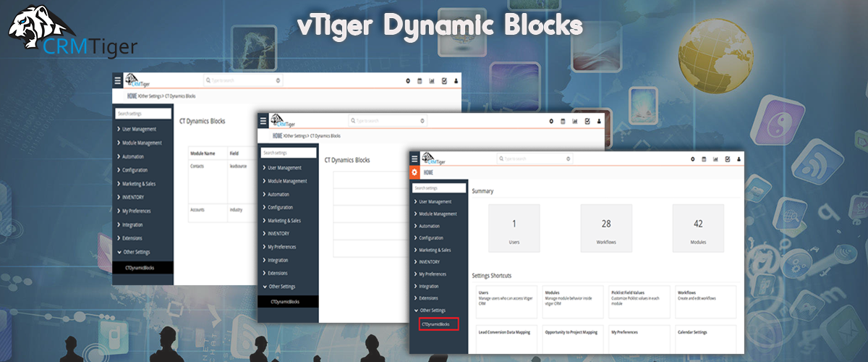The height and width of the screenshot is (362, 868).
Task: Open the Users summary tile showing 1
Action: (x=514, y=228)
